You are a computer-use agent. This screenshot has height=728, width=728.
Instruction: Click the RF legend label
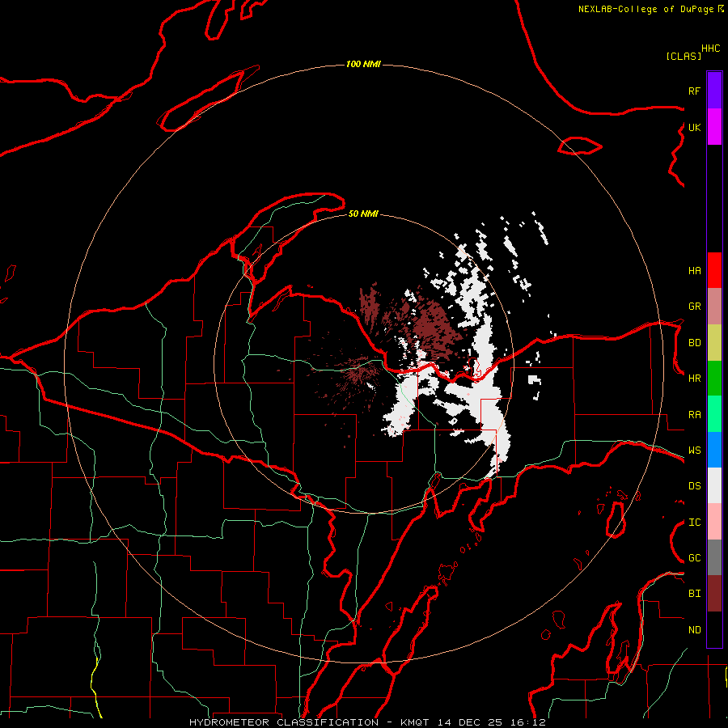pos(694,91)
